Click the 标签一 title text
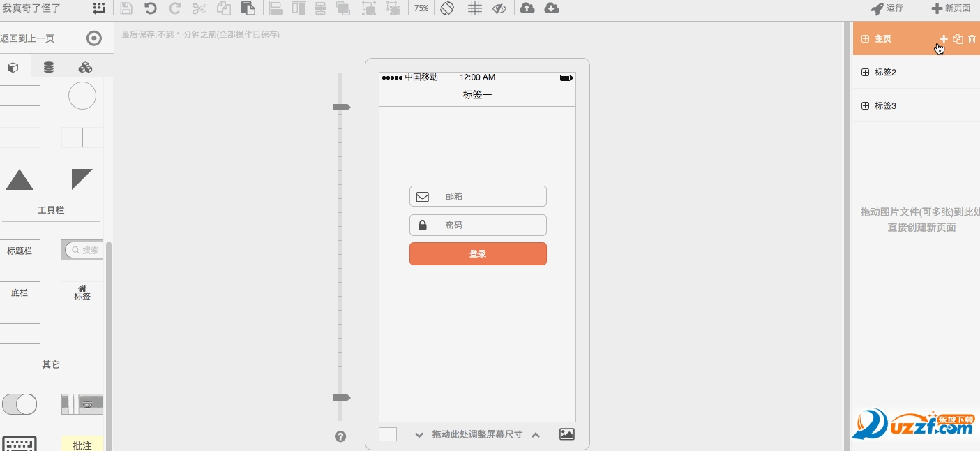Image resolution: width=980 pixels, height=451 pixels. [478, 95]
